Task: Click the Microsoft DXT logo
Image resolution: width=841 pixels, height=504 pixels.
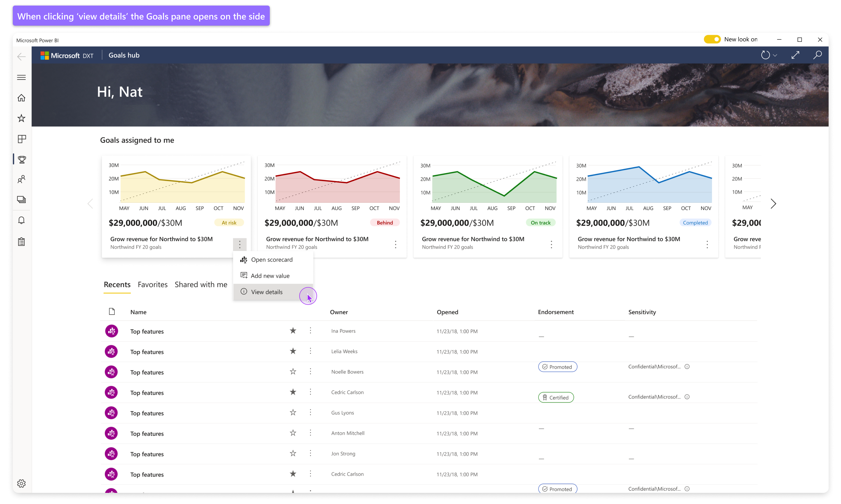Action: [67, 55]
